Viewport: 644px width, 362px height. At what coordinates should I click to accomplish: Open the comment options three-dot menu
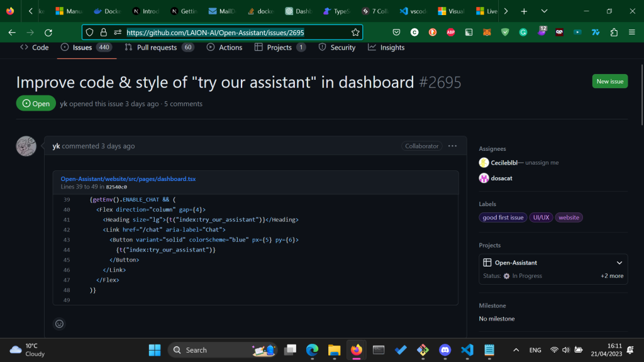pyautogui.click(x=452, y=146)
